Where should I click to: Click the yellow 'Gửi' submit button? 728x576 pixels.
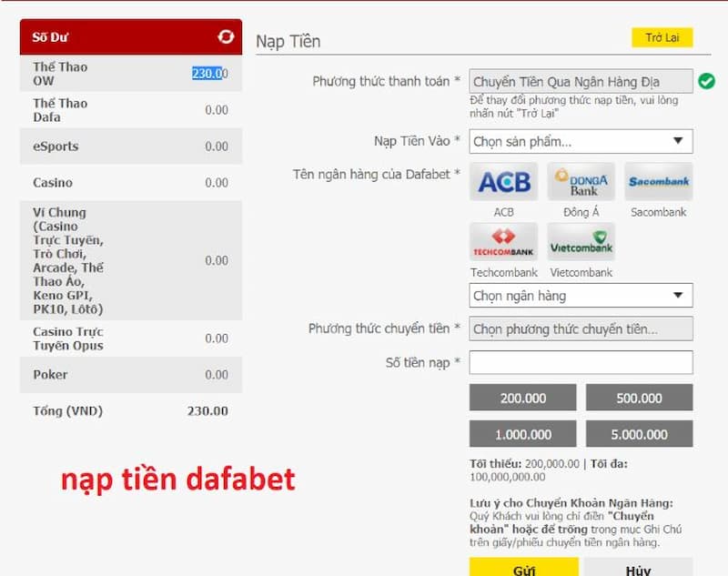[523, 568]
